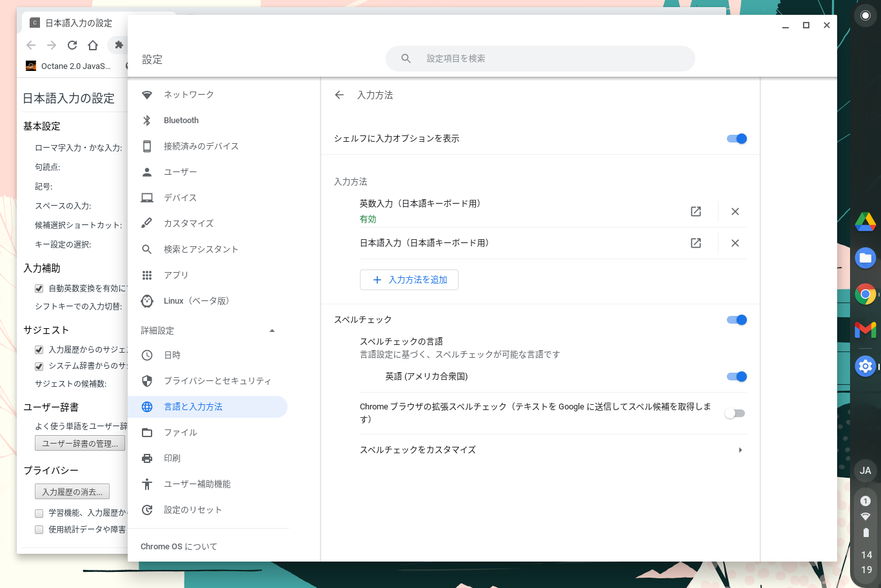Viewport: 881px width, 588px height.
Task: Click the launcher circle button on shelf
Action: pos(866,16)
